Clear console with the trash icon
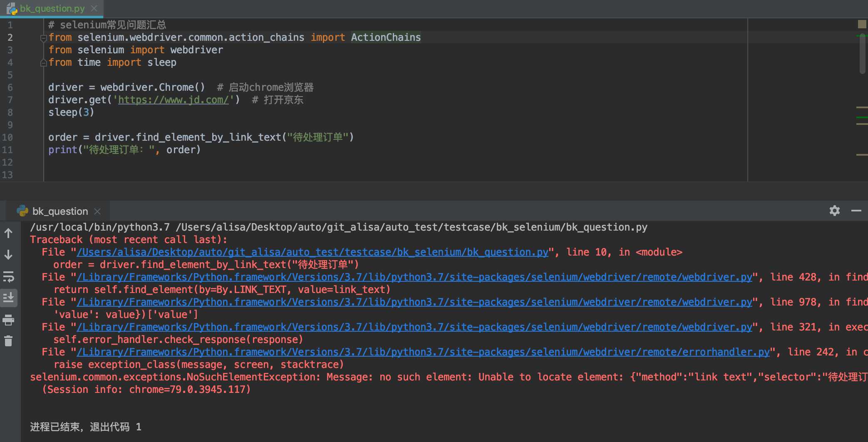 [x=8, y=341]
